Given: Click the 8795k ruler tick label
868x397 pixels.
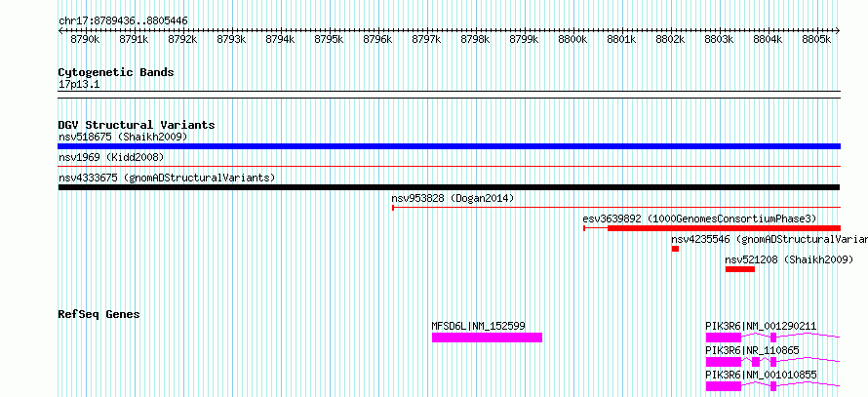Looking at the screenshot, I should coord(329,39).
